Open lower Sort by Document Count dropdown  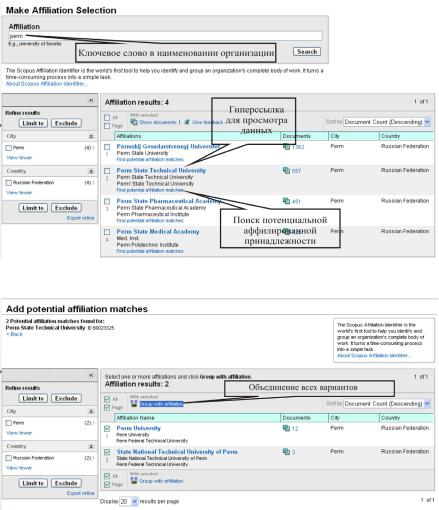point(387,404)
